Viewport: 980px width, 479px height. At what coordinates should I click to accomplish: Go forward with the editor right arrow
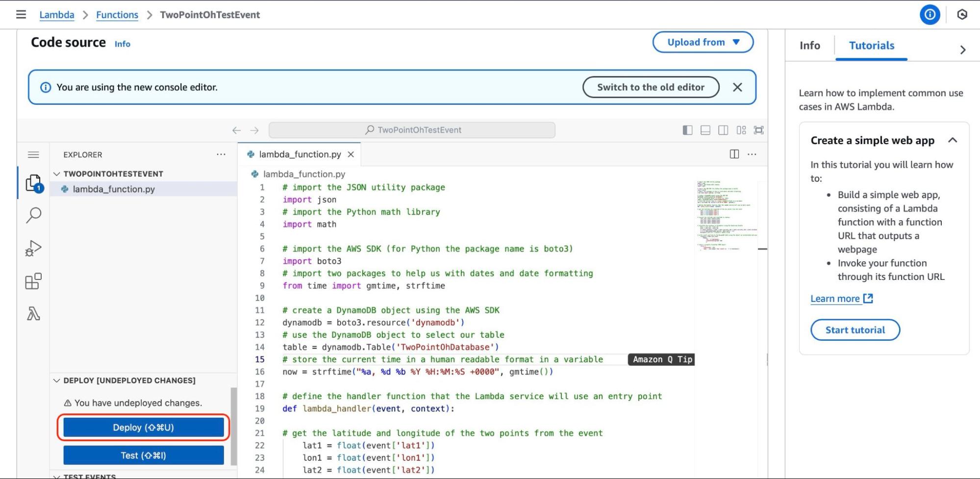click(x=254, y=130)
